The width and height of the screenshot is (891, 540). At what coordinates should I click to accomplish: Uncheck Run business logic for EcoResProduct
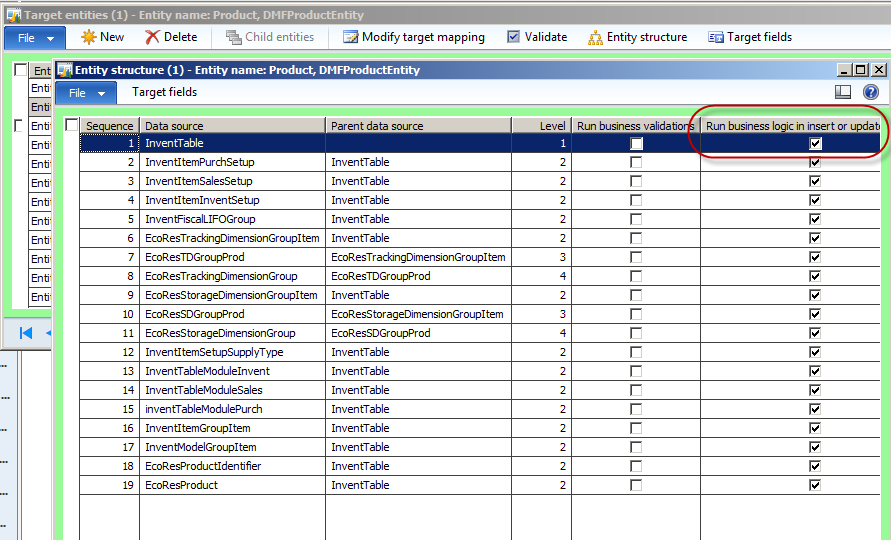point(815,485)
